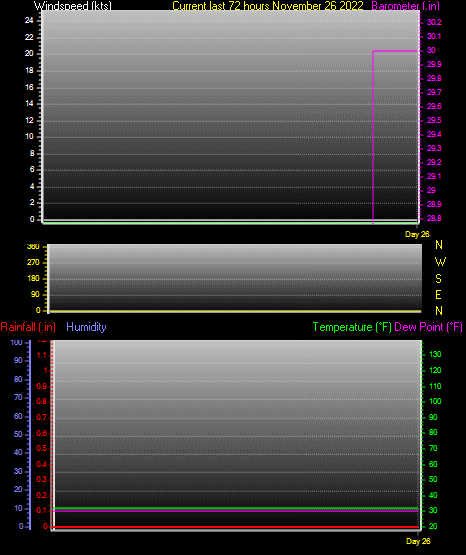Click the 270 wind direction scale value

coord(33,262)
